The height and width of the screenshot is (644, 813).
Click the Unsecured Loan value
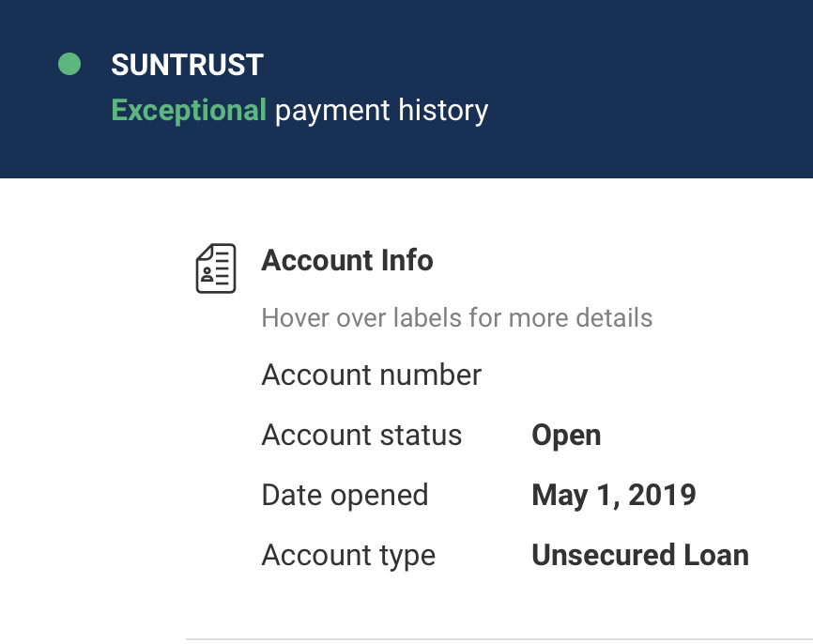(640, 555)
